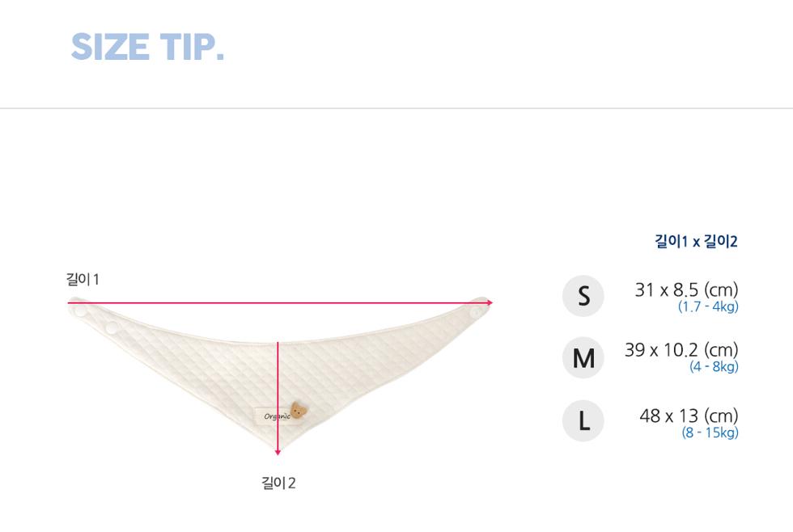Screen dimensions: 793x532
Task: Click the 길이2 label below the bib
Action: 278,483
